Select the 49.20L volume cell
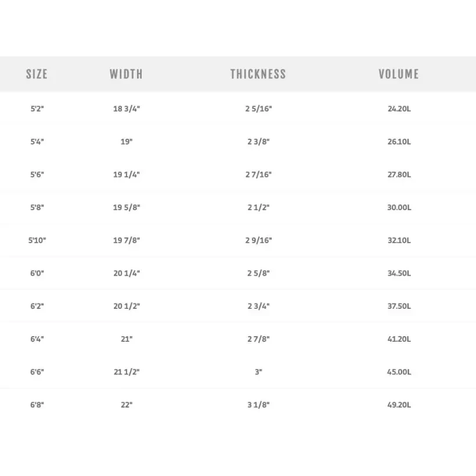476x476 pixels. [x=399, y=405]
